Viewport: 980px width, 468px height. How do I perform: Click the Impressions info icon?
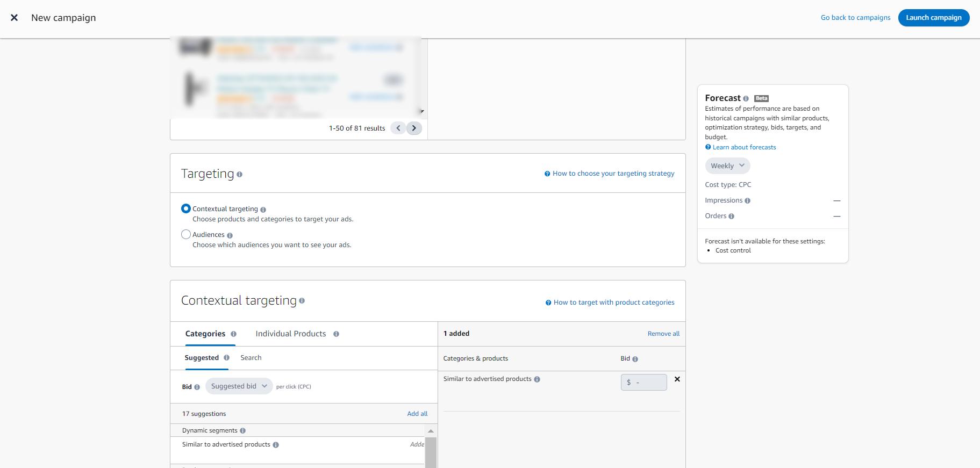coord(747,200)
